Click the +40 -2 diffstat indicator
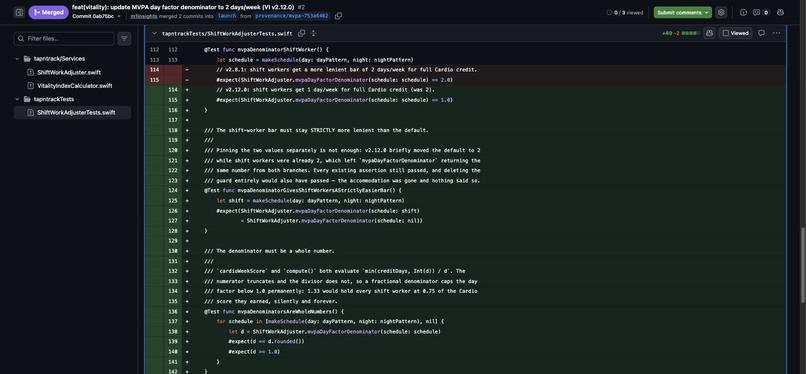 681,33
